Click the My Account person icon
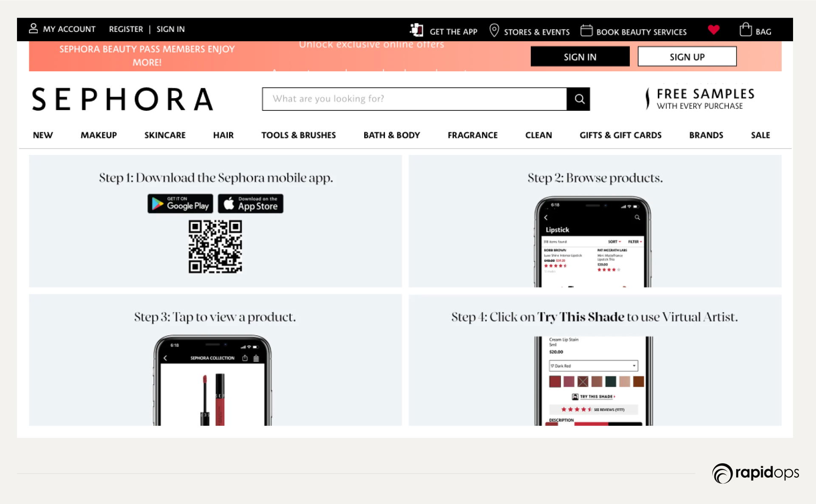 pos(33,28)
